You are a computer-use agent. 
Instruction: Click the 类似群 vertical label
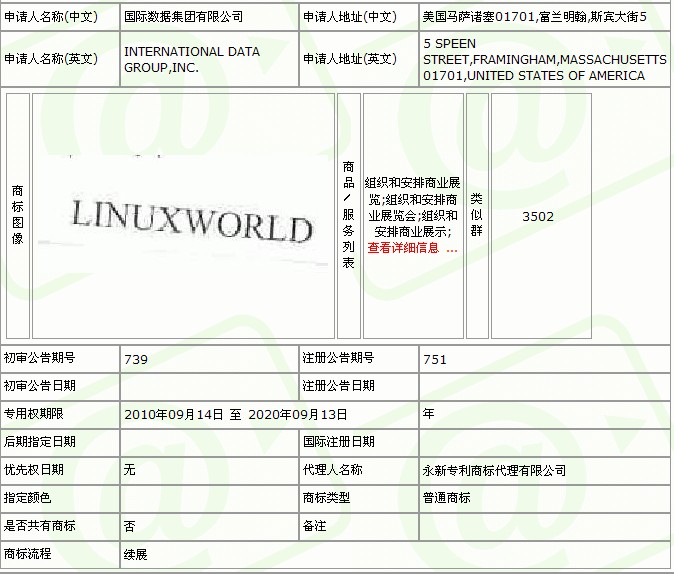tap(477, 215)
